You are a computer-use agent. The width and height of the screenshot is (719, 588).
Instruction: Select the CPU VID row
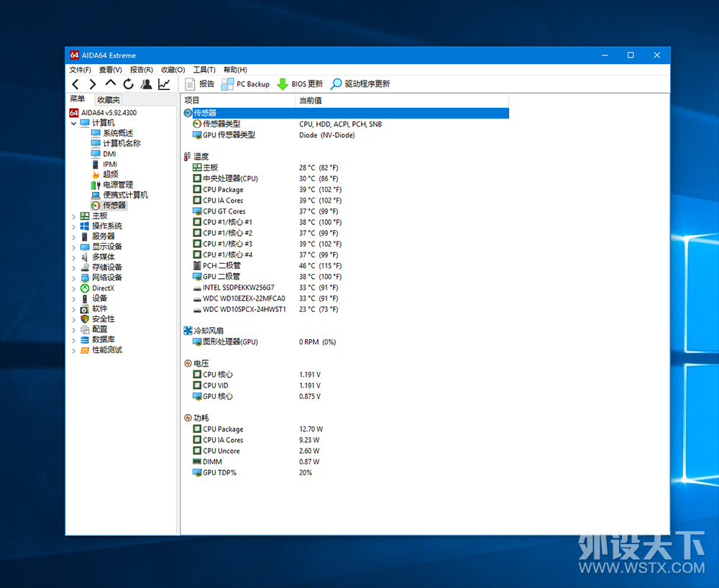(x=346, y=386)
